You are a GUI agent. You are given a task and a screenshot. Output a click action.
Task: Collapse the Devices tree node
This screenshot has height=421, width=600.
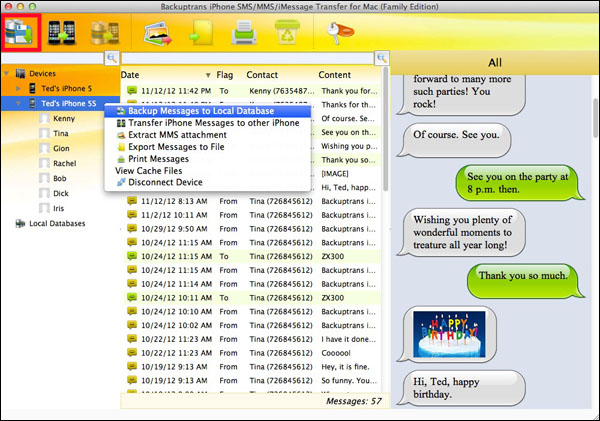click(x=7, y=73)
